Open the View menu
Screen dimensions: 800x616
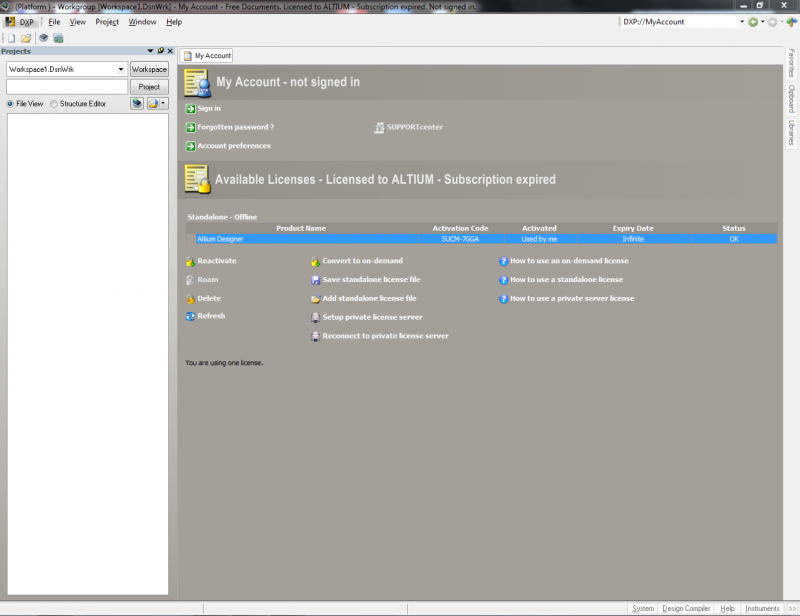[78, 22]
